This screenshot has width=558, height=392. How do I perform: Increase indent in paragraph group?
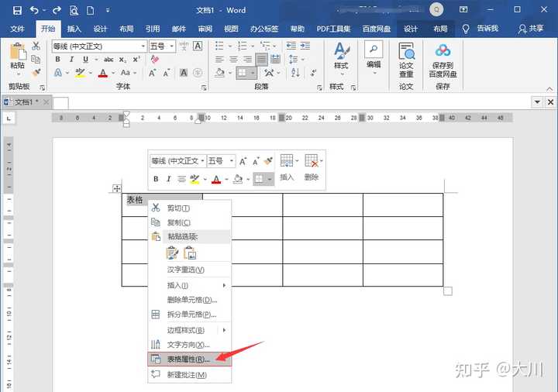305,46
